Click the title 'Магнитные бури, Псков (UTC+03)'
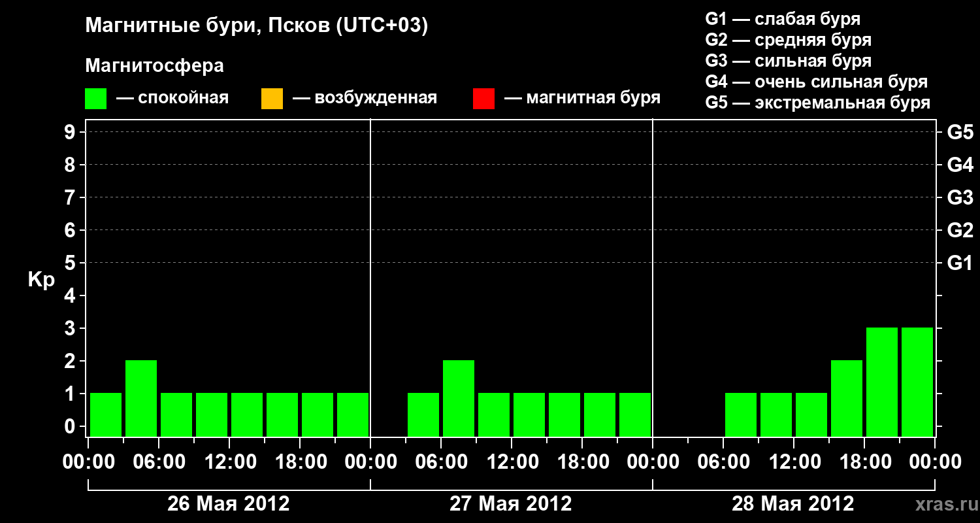Image resolution: width=980 pixels, height=523 pixels. [257, 26]
